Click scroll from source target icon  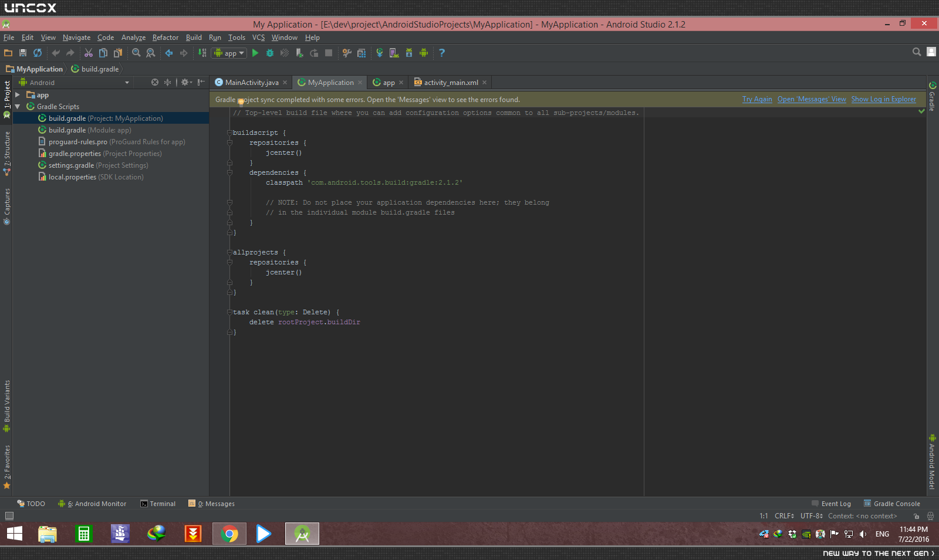point(155,83)
